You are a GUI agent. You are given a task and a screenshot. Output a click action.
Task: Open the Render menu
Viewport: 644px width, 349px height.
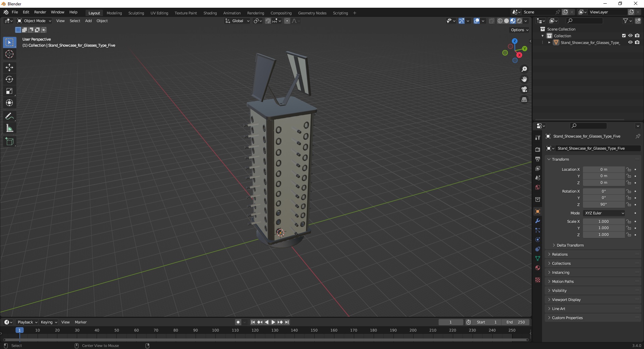pyautogui.click(x=40, y=12)
